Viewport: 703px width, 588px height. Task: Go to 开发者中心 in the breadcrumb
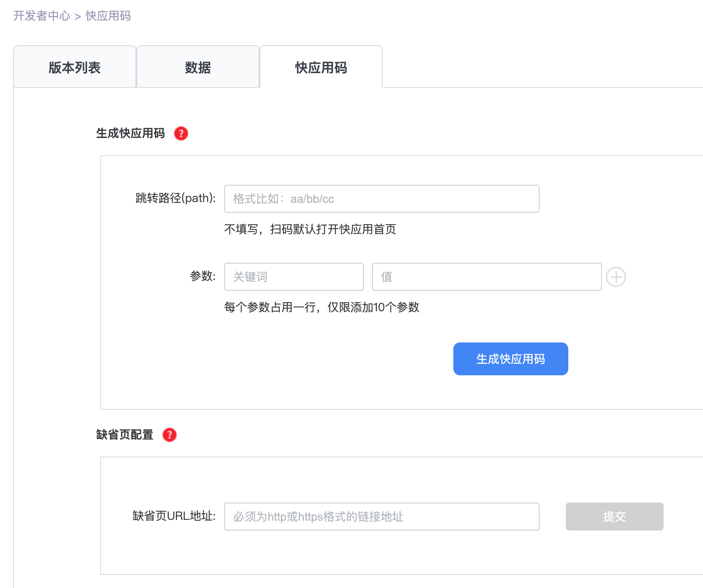pyautogui.click(x=42, y=16)
